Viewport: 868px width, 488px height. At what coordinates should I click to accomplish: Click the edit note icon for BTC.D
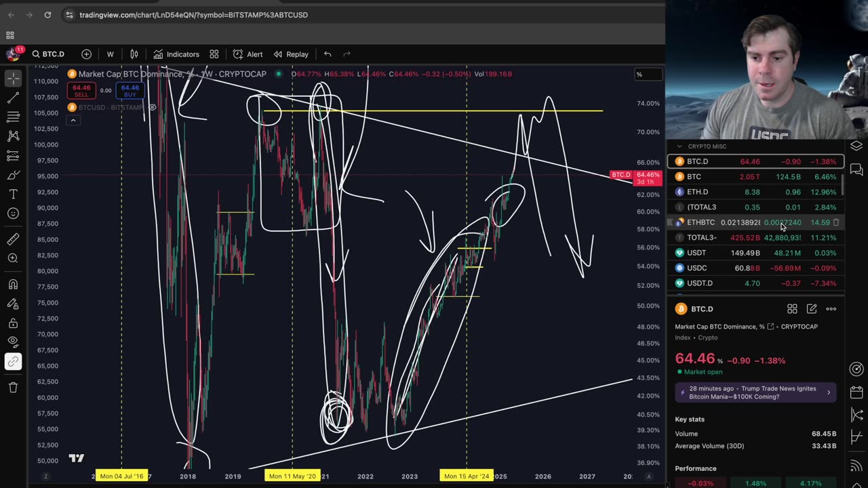[x=812, y=309]
